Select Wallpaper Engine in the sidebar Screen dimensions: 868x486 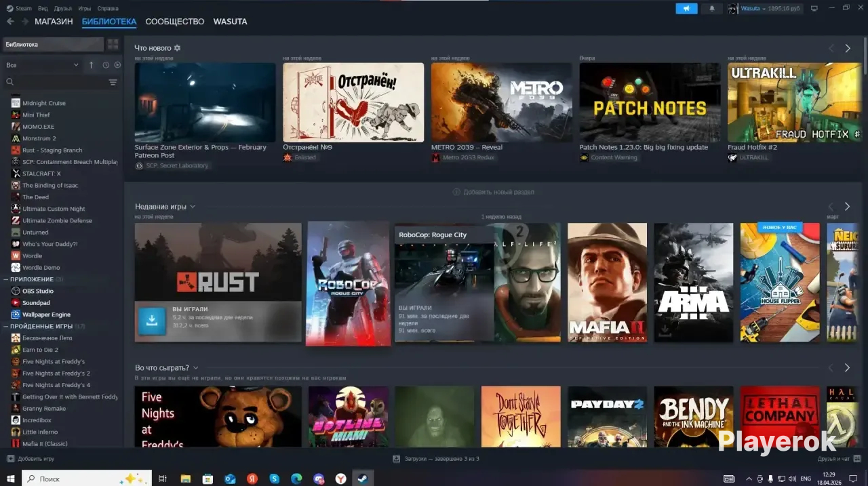point(46,315)
